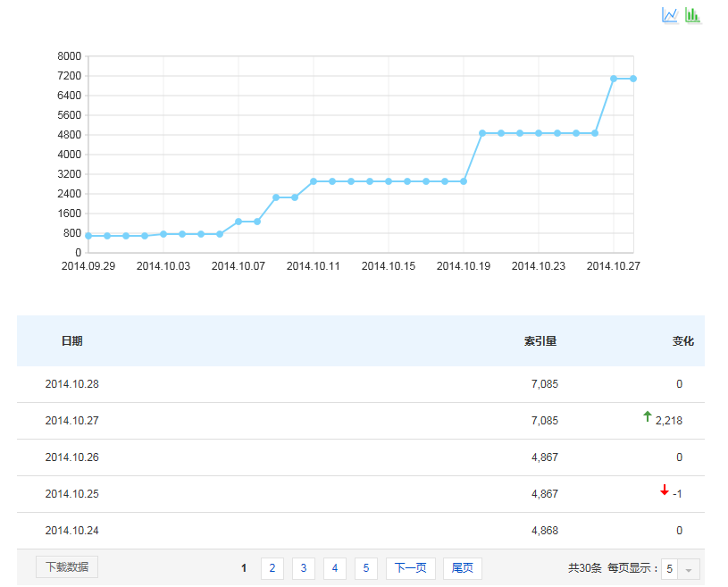Click x-axis label 2014.10.03

(x=163, y=266)
